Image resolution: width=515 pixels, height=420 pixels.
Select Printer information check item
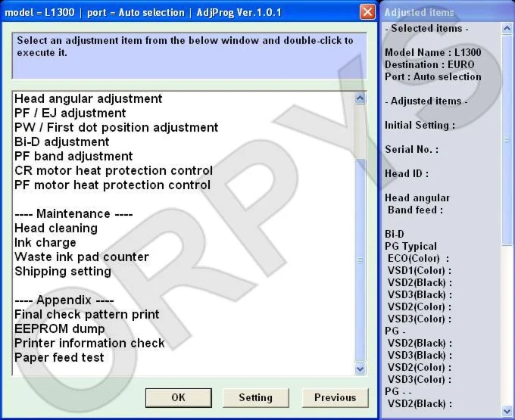click(x=89, y=344)
